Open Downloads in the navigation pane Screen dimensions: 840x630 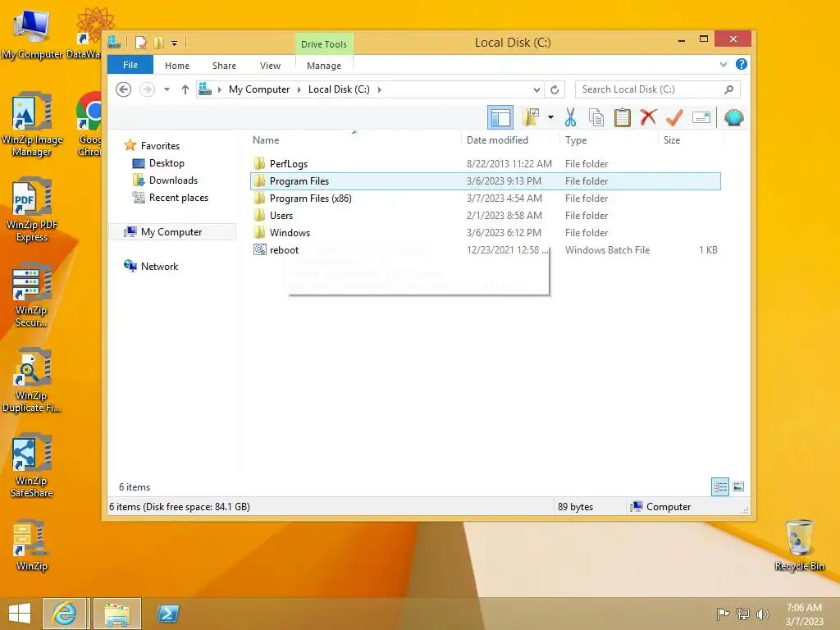[x=173, y=180]
